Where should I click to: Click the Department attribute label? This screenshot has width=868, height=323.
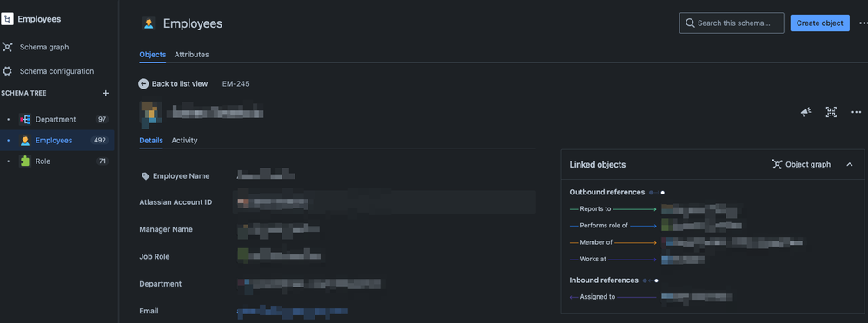[161, 284]
